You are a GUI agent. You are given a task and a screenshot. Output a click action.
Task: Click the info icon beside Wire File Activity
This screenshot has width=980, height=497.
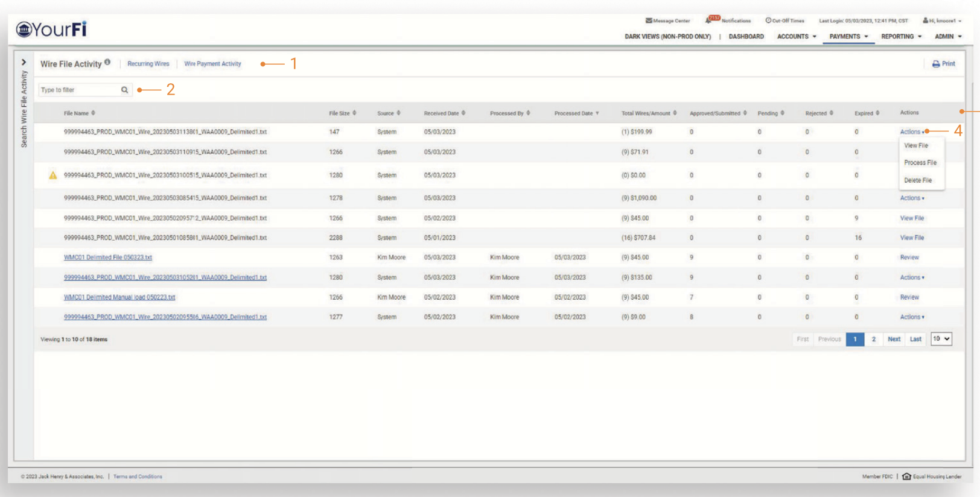pyautogui.click(x=107, y=62)
